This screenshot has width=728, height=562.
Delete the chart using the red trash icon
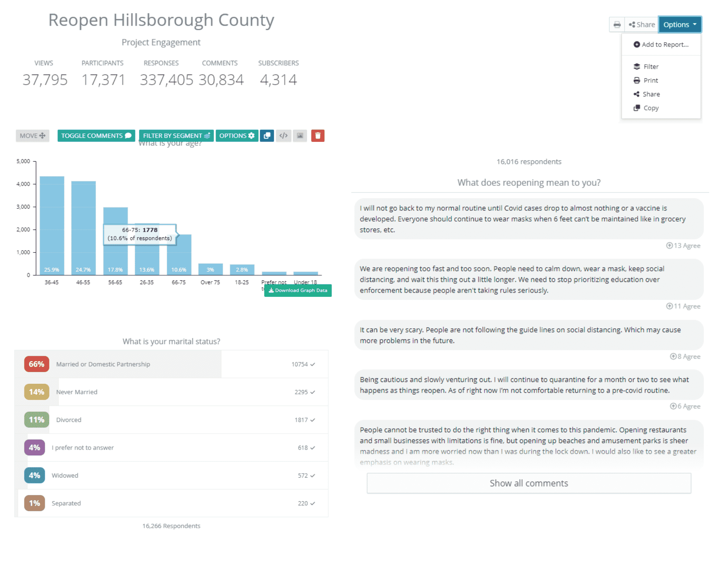[317, 135]
